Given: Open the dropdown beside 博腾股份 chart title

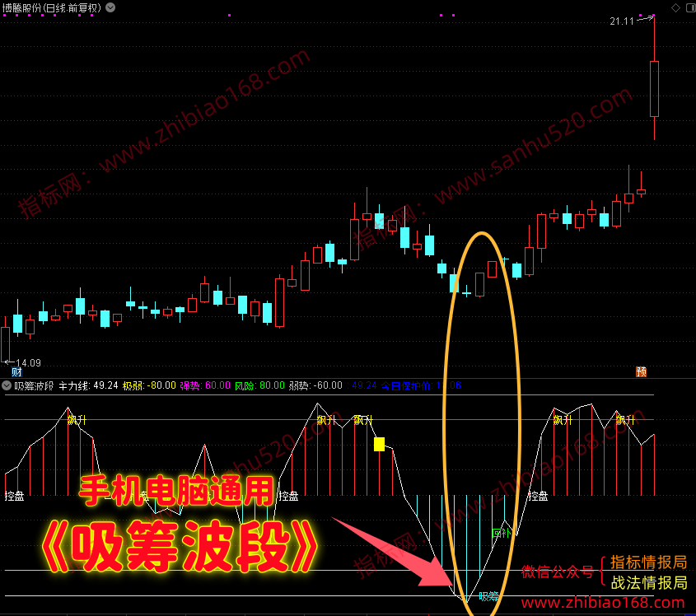Looking at the screenshot, I should (110, 7).
